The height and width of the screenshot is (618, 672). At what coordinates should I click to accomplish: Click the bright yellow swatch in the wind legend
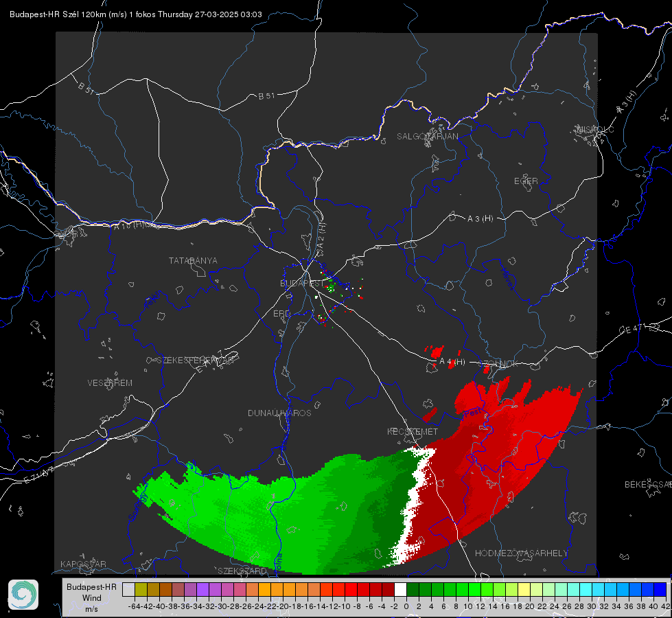[x=524, y=590]
